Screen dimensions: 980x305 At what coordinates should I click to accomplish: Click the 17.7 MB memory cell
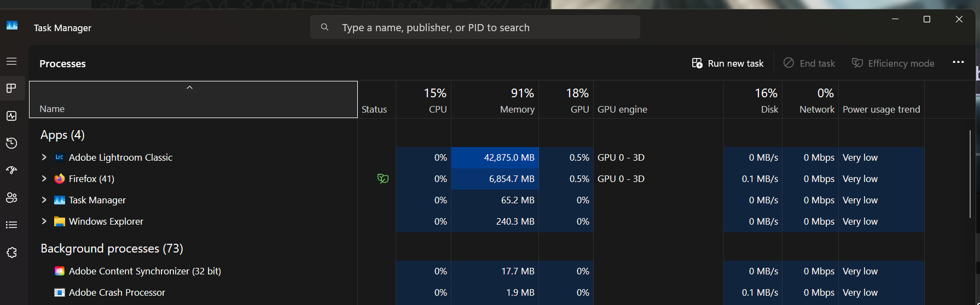[495, 271]
